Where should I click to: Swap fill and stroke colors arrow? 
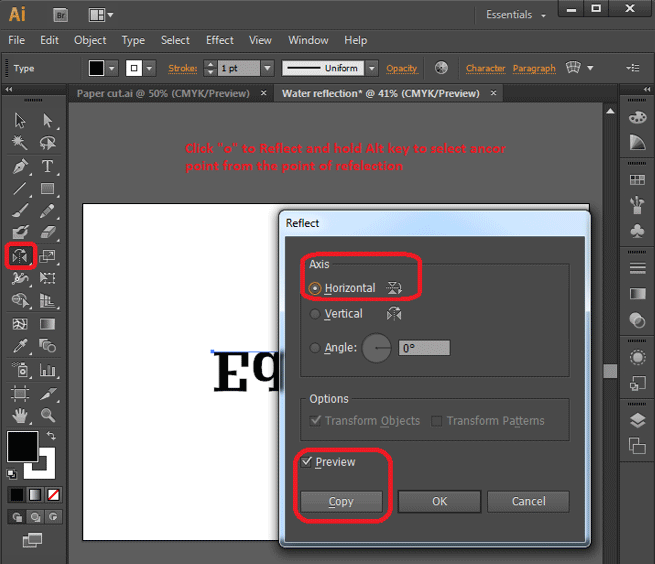pos(51,436)
